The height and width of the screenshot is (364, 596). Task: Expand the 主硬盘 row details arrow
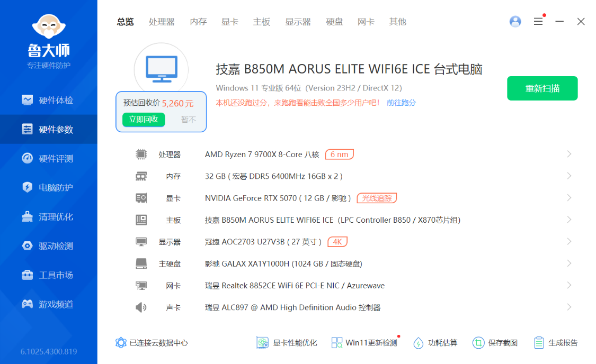569,263
